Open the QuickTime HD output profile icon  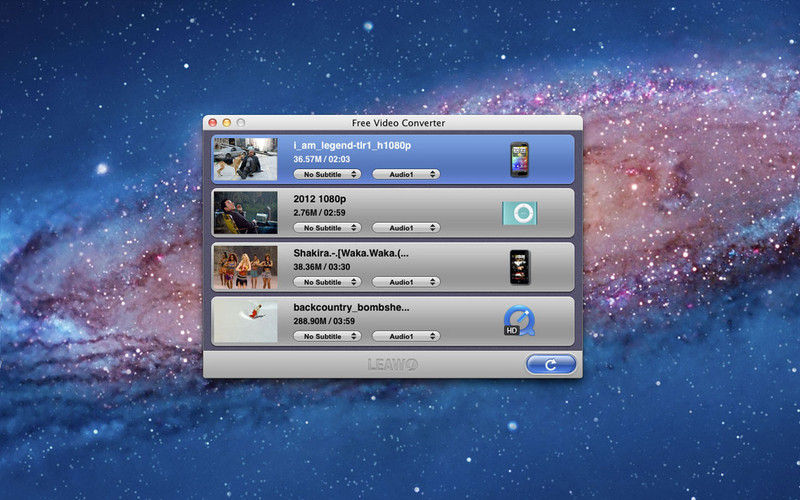[x=519, y=321]
